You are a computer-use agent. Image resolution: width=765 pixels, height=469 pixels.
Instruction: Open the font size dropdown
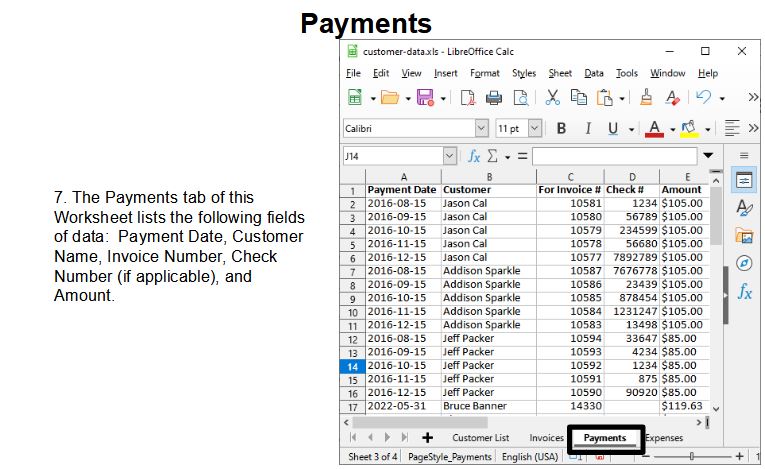click(535, 128)
